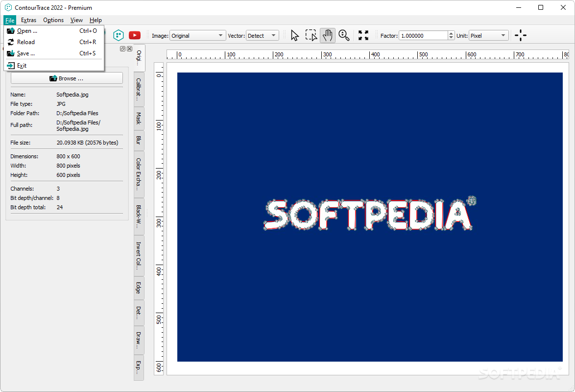
Task: Open the Options menu
Action: pos(53,20)
